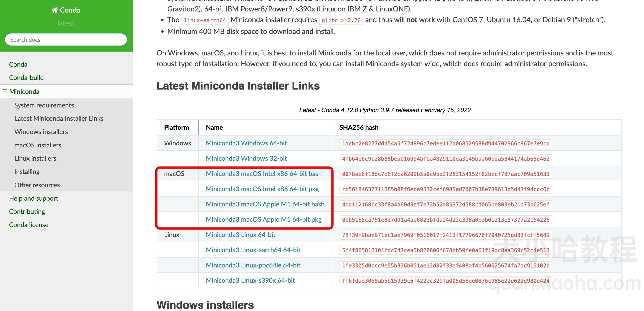644x311 pixels.
Task: Open Miniconda3 Linux 64-bit installer link
Action: pos(240,234)
